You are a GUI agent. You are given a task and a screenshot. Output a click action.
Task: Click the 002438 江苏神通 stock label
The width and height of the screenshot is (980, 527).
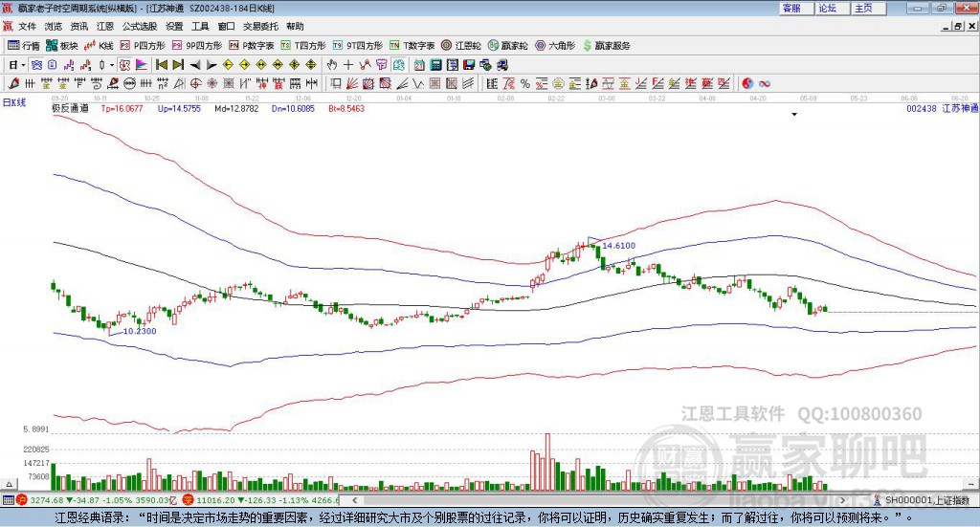[x=942, y=109]
